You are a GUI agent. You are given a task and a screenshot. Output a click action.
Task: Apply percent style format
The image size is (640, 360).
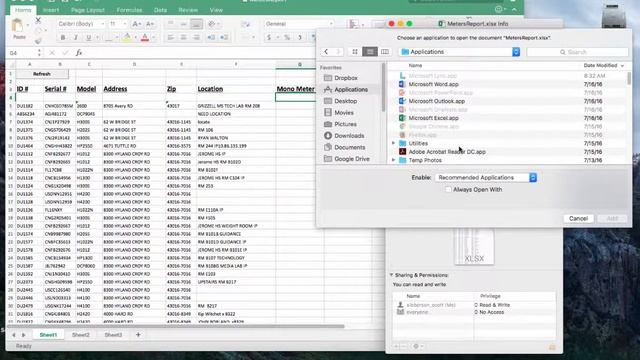tap(287, 38)
